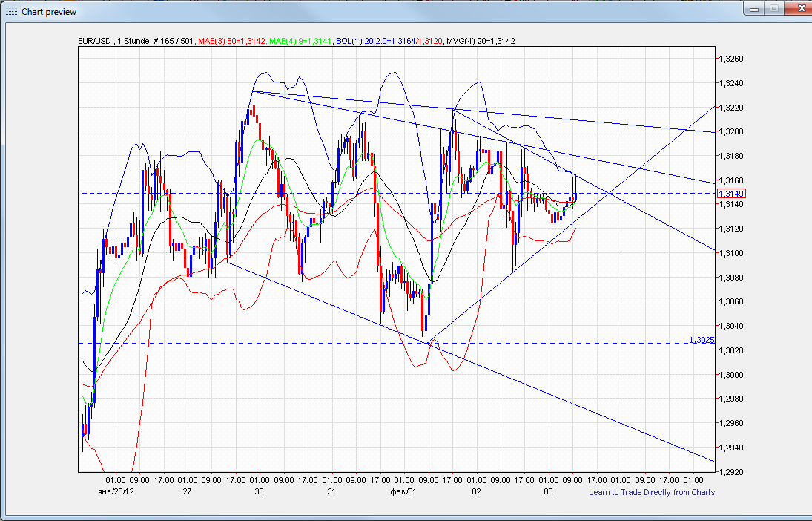Select the current price tag 1,3149
This screenshot has width=812, height=521.
tap(733, 192)
